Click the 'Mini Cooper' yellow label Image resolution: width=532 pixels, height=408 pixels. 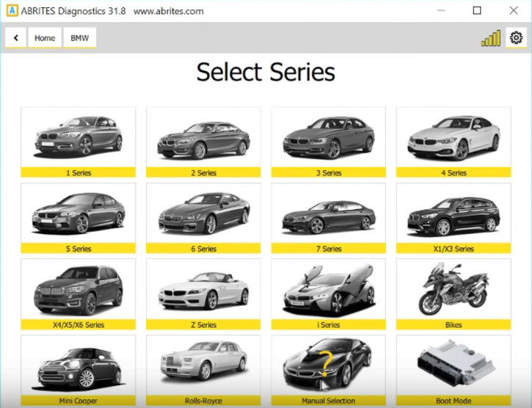coord(79,401)
